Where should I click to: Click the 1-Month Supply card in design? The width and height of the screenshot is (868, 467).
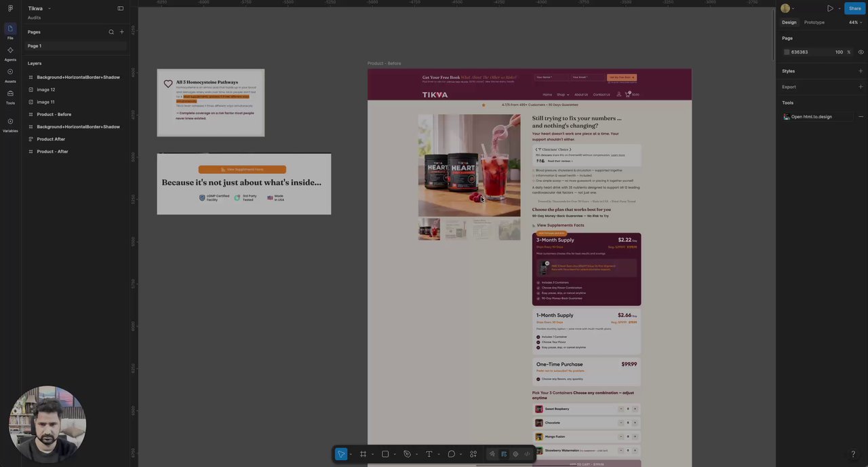[x=587, y=331]
